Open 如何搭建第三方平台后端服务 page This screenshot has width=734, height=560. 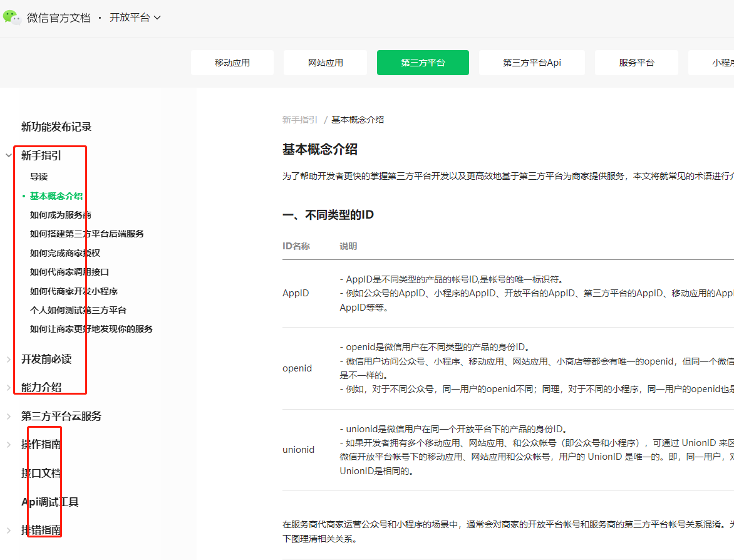tap(87, 234)
